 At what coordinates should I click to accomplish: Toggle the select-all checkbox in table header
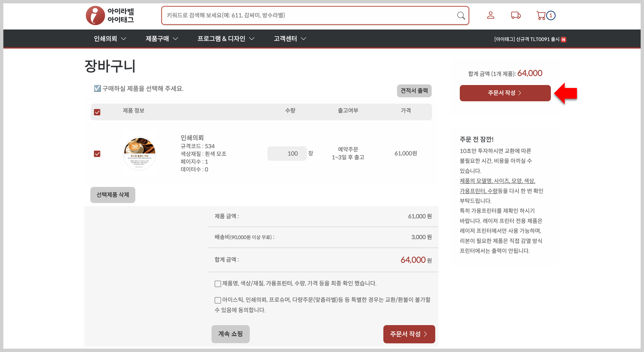[97, 112]
